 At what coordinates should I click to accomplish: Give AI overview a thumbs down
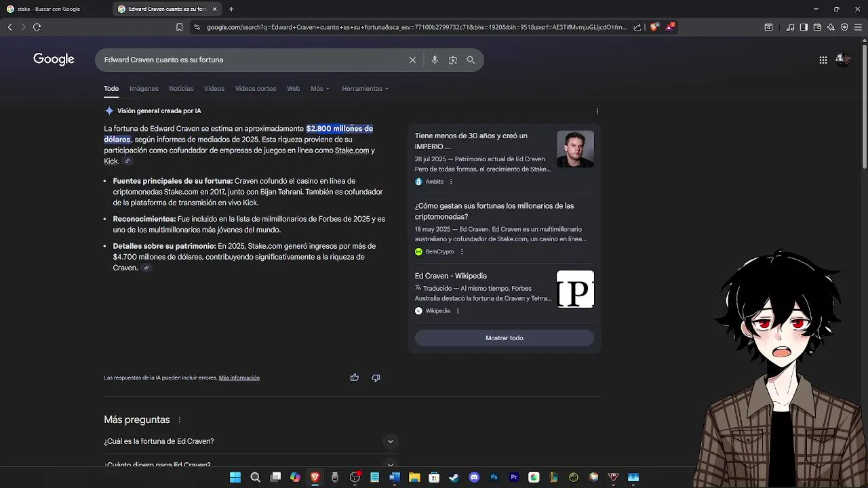coord(376,378)
